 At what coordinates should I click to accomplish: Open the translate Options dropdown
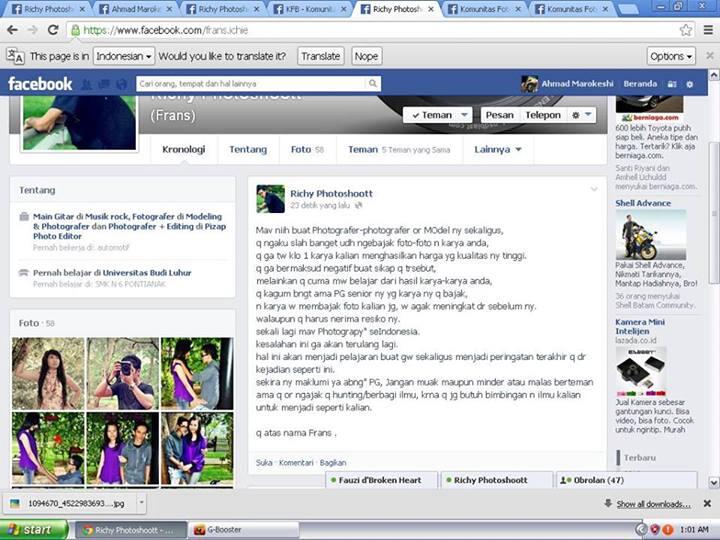coord(671,56)
